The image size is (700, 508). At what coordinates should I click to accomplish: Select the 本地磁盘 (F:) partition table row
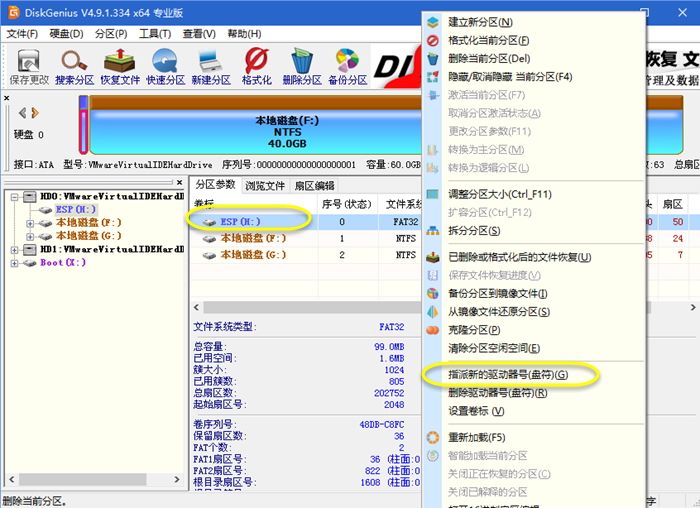[308, 238]
